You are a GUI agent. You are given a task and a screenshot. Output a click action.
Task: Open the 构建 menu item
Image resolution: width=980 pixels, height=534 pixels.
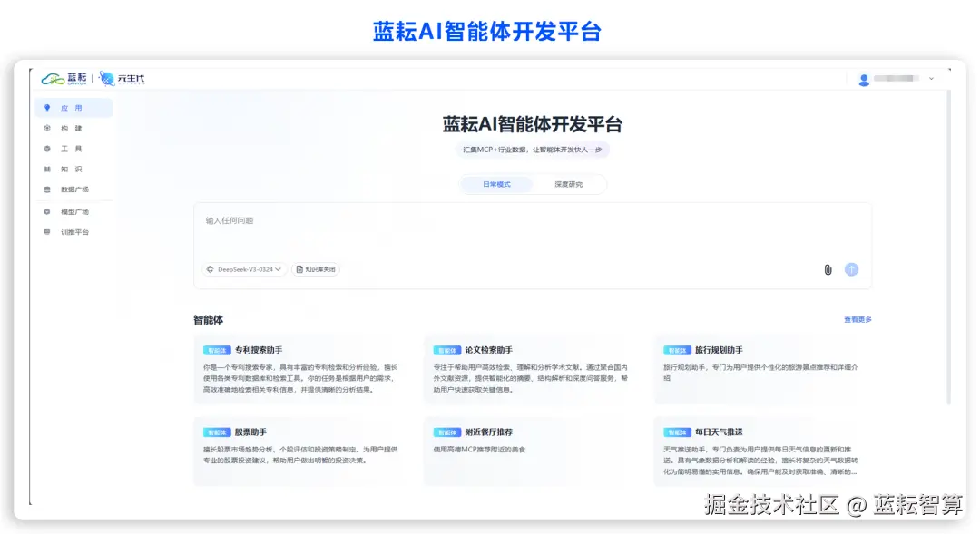pos(73,128)
